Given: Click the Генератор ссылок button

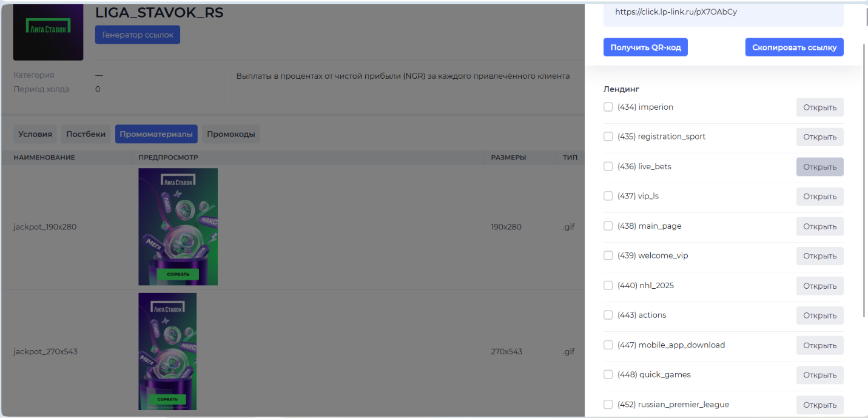Looking at the screenshot, I should coord(138,35).
